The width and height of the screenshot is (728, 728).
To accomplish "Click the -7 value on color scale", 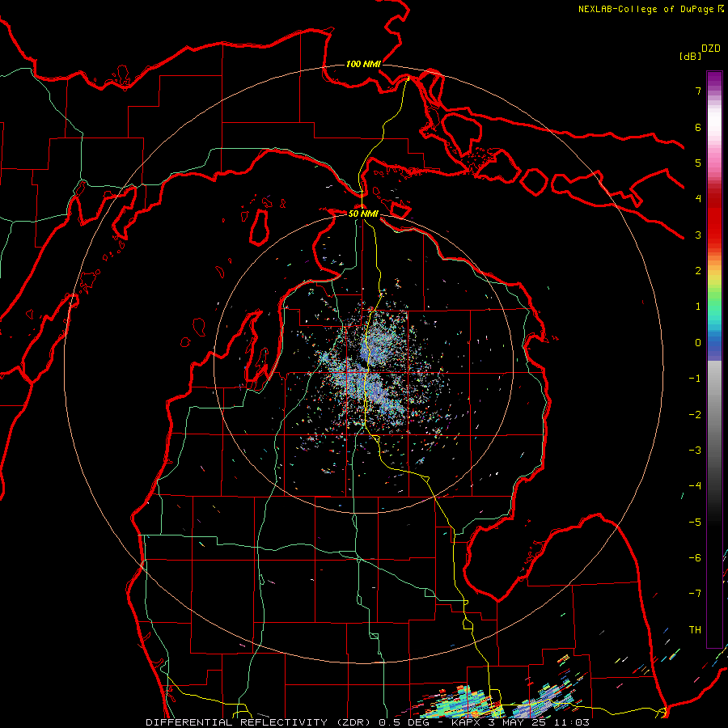I will [x=695, y=594].
